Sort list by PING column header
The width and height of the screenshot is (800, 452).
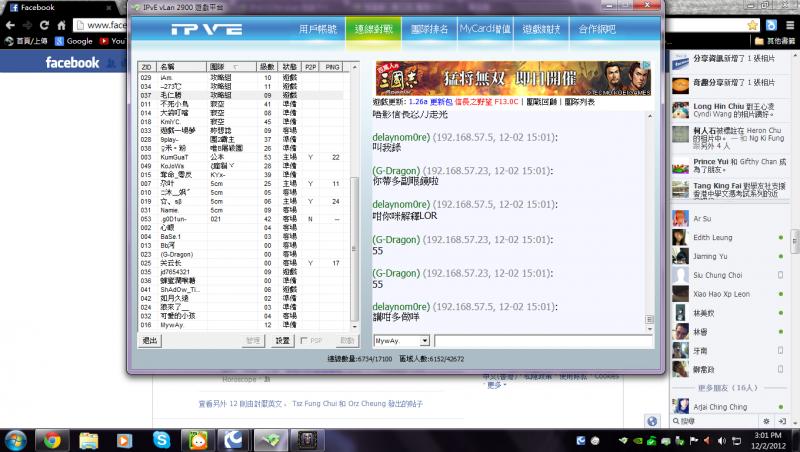(333, 67)
